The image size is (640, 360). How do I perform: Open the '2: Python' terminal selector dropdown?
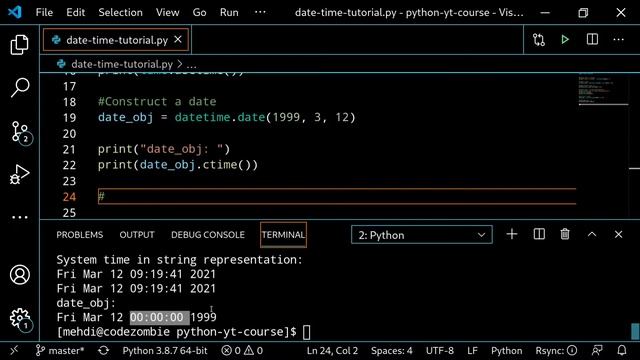tap(422, 235)
